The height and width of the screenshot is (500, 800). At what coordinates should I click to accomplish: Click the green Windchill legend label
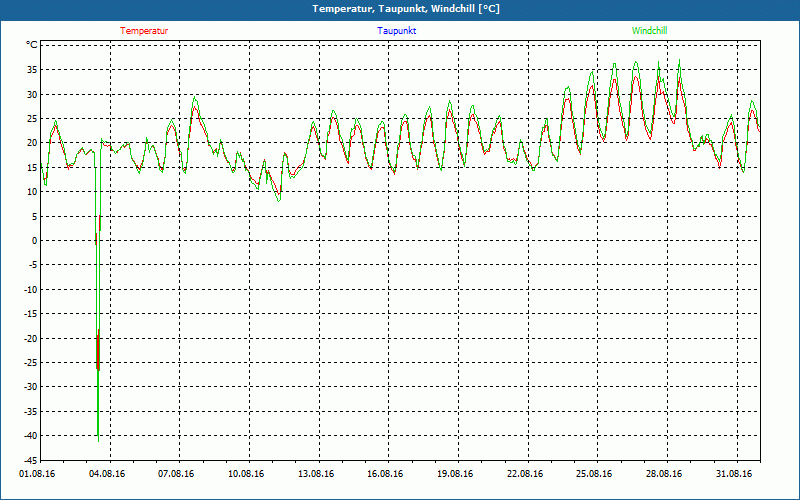coord(649,31)
